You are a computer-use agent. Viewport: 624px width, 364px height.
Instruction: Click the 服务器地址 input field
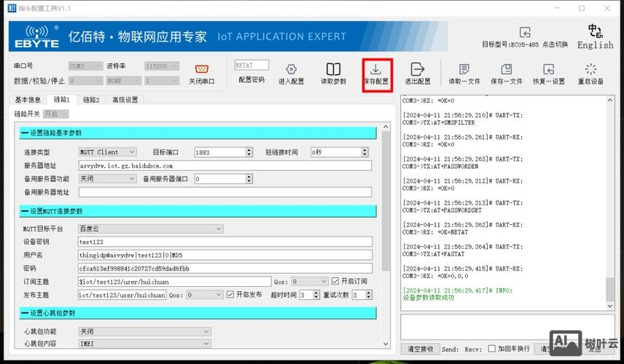coord(225,165)
